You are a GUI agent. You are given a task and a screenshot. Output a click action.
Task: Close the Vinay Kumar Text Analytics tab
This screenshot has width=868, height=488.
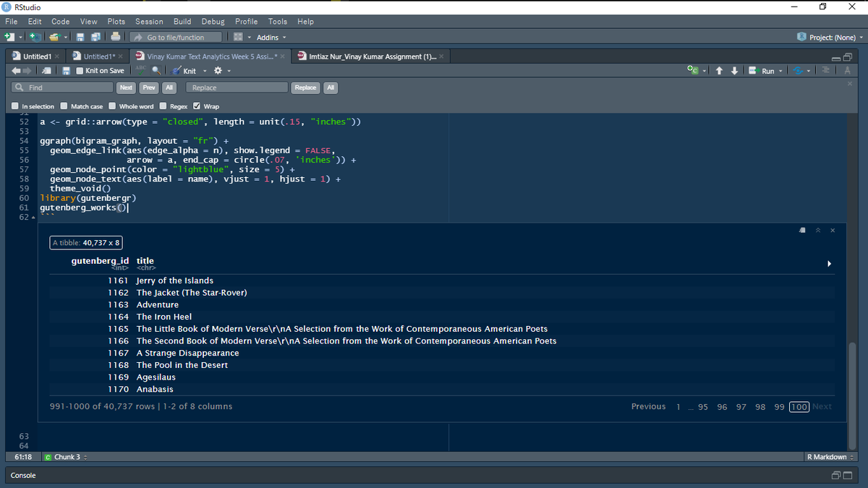(x=283, y=56)
